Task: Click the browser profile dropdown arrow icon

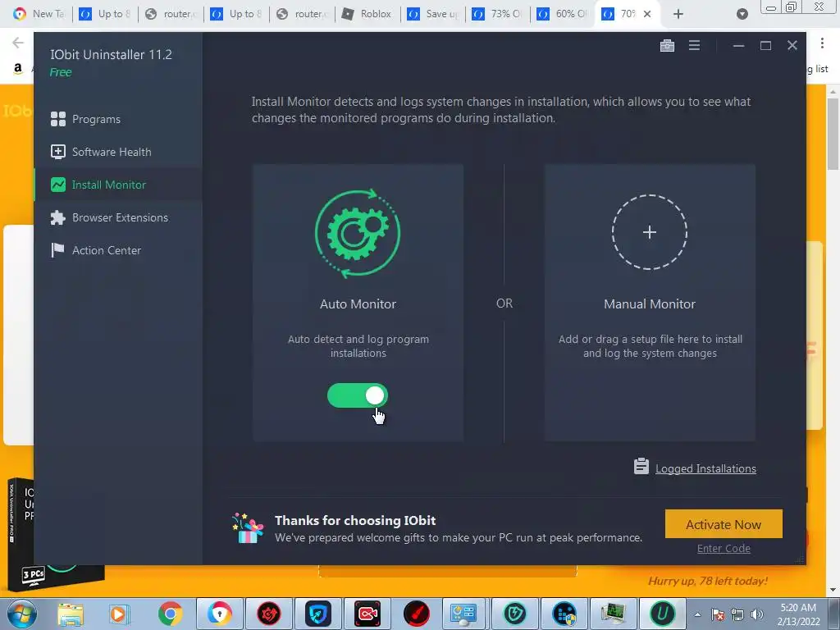Action: point(742,14)
